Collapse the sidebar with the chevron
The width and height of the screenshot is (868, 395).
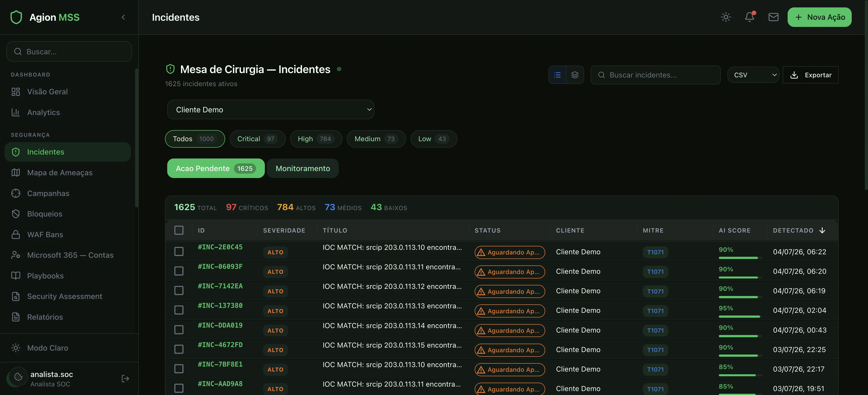[x=123, y=17]
